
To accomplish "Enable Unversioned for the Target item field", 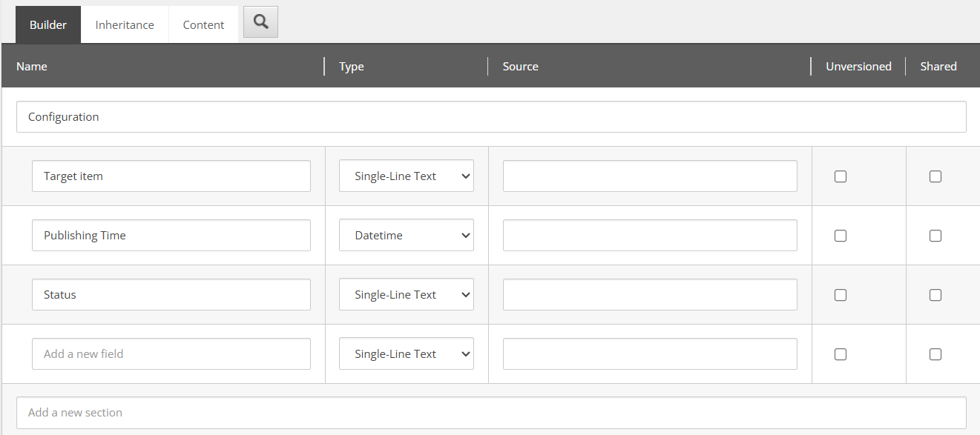I will (840, 176).
